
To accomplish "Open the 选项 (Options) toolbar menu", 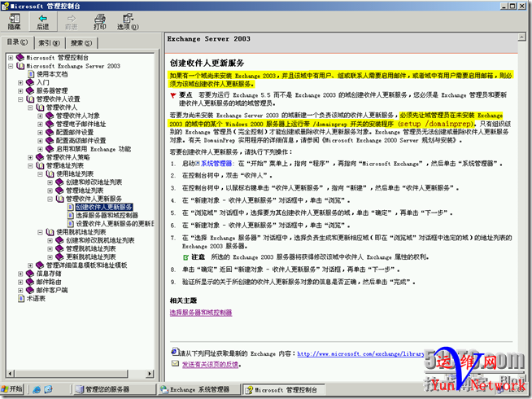I will click(128, 22).
